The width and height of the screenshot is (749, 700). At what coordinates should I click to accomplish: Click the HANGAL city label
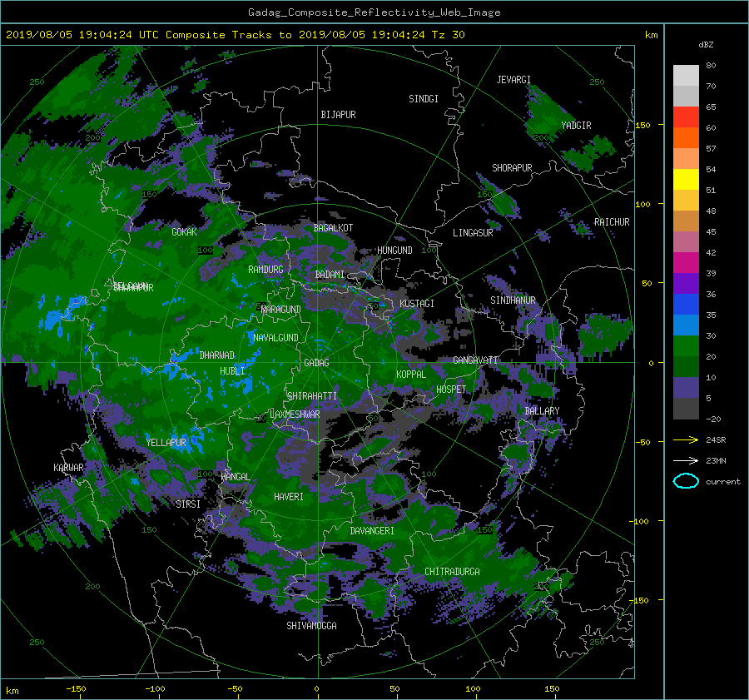tap(235, 477)
